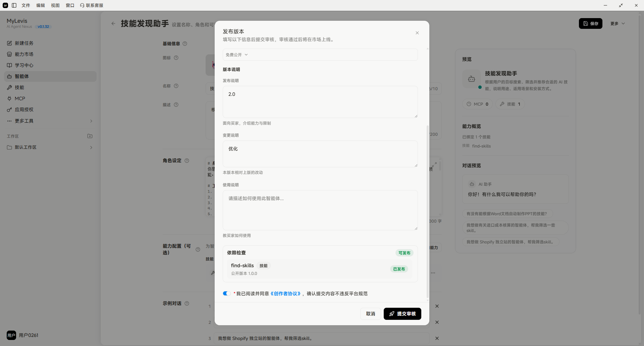Open MCP sidebar entry
Viewport: 644px width, 346px height.
pyautogui.click(x=50, y=99)
